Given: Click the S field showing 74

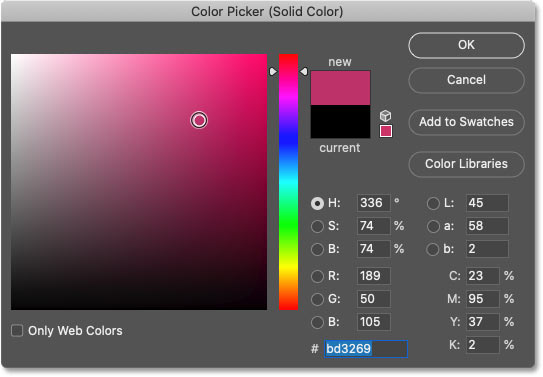Looking at the screenshot, I should (374, 226).
